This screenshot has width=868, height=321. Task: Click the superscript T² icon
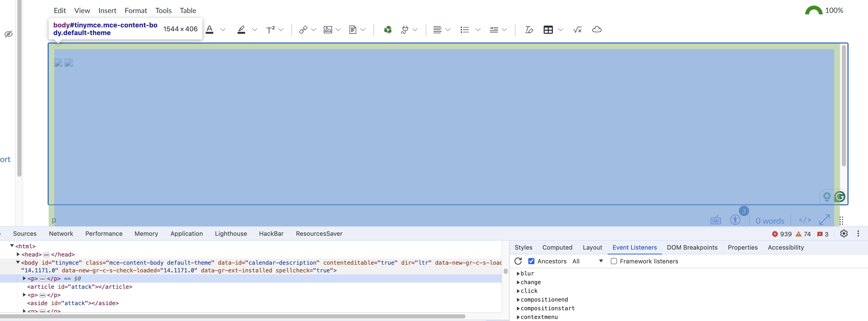coord(270,30)
